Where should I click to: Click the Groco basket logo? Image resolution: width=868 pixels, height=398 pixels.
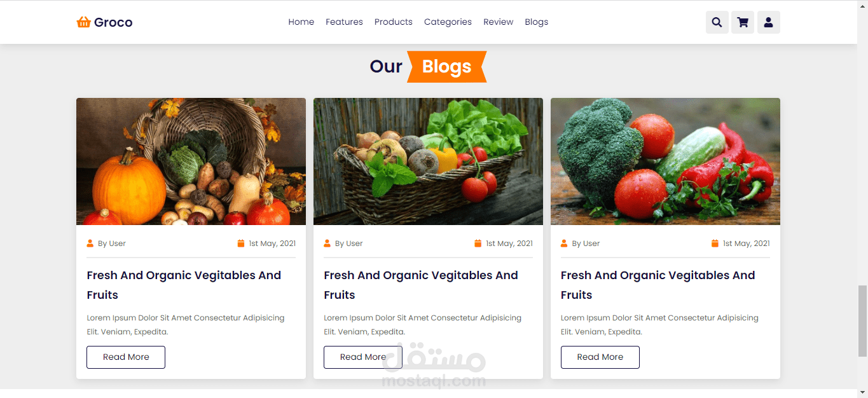coord(104,22)
